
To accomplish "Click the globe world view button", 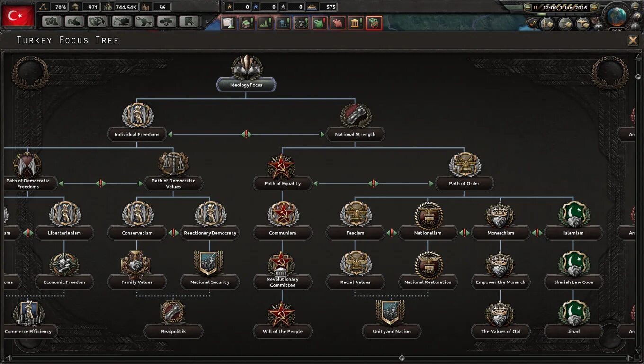I will pyautogui.click(x=617, y=16).
